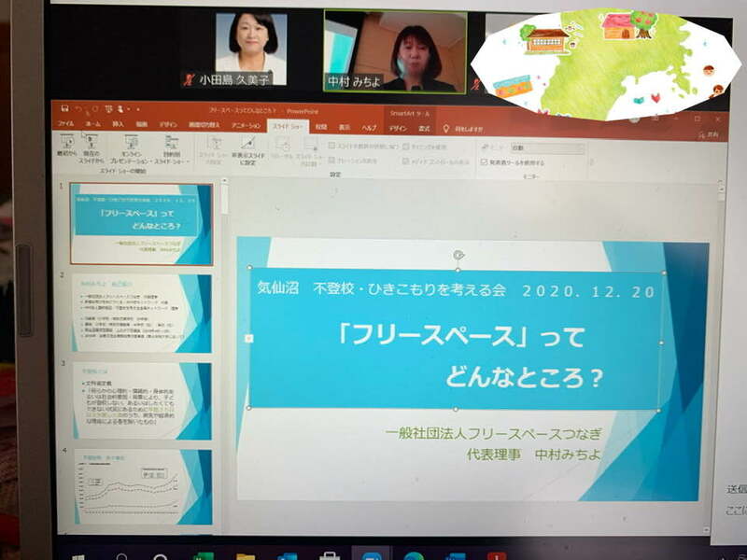This screenshot has width=747, height=560.
Task: Start slideshow from 現在のスライドから
Action: click(91, 149)
